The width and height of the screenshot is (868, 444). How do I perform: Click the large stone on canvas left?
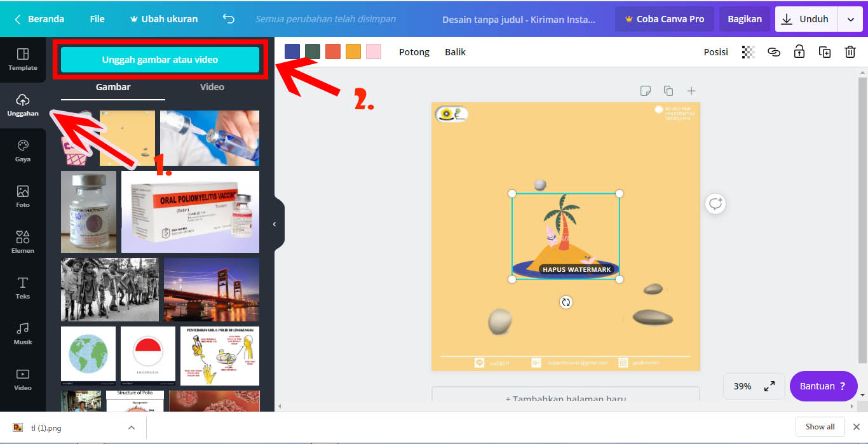[x=500, y=321]
